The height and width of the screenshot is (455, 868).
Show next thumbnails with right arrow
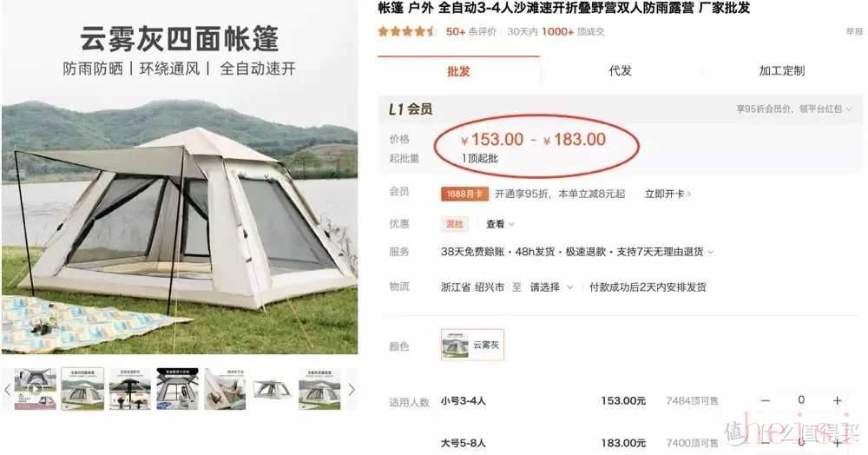(352, 390)
